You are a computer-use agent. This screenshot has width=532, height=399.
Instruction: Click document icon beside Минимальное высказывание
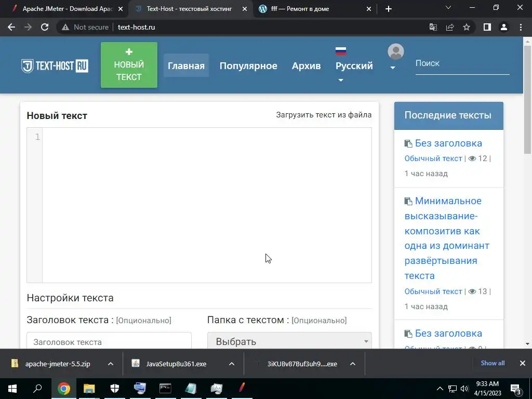[x=408, y=201]
